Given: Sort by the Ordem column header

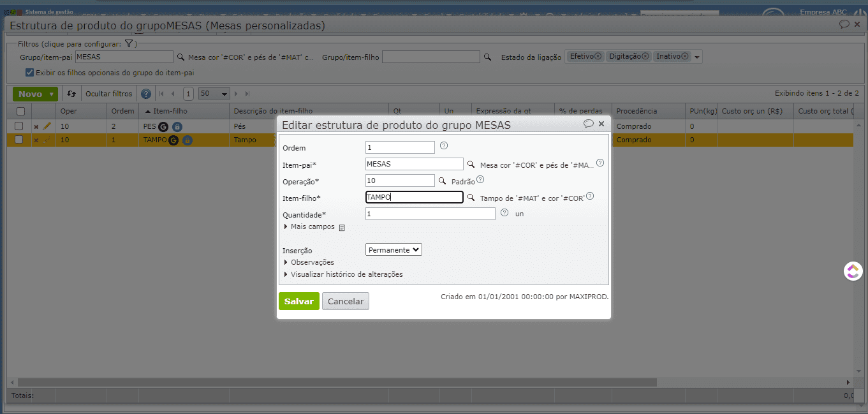Looking at the screenshot, I should point(122,111).
